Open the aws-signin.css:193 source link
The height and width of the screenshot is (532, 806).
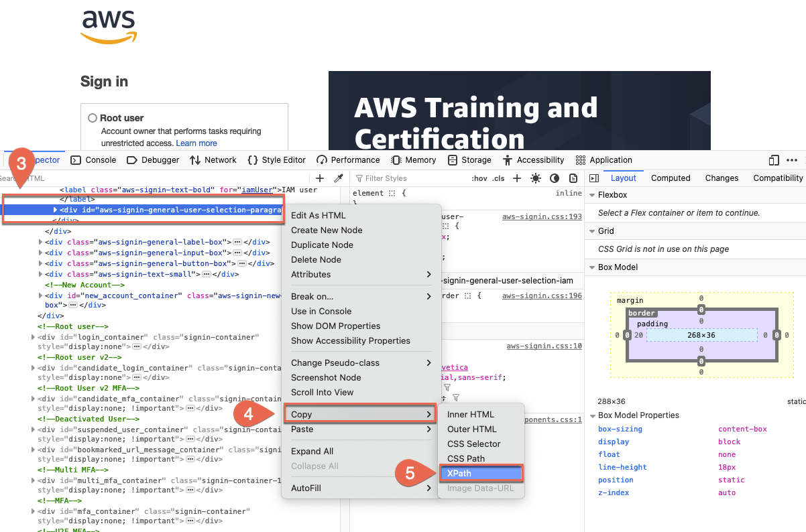542,216
